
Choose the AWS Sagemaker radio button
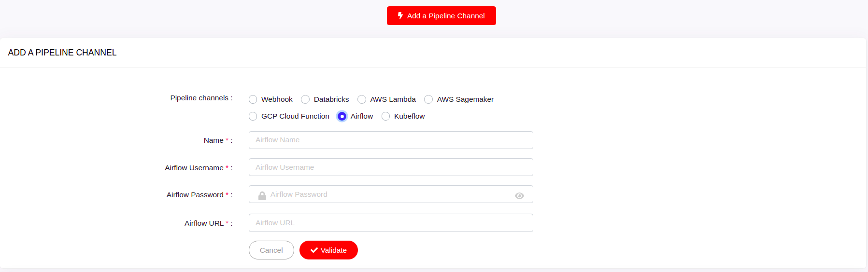tap(428, 99)
